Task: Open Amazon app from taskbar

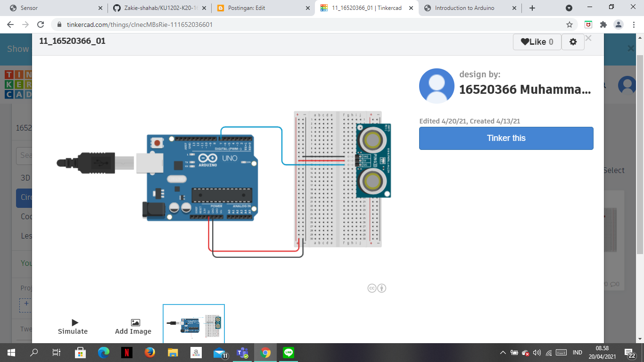Action: (x=196, y=353)
